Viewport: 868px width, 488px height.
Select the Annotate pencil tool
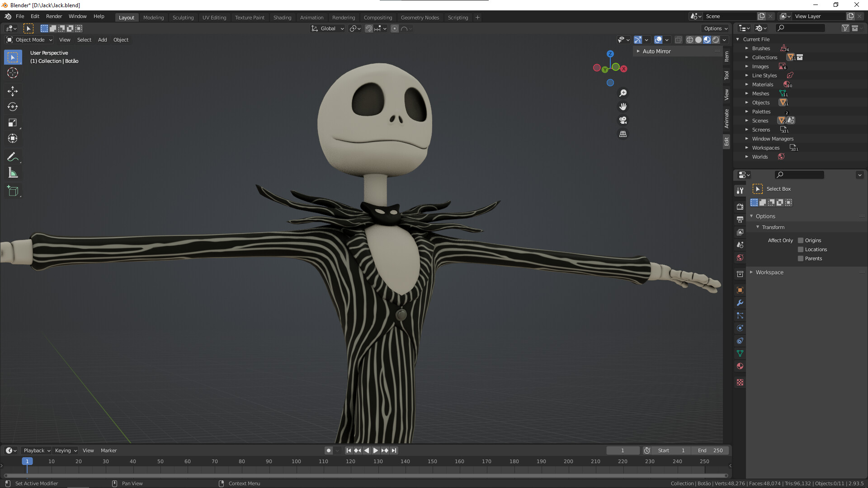13,157
